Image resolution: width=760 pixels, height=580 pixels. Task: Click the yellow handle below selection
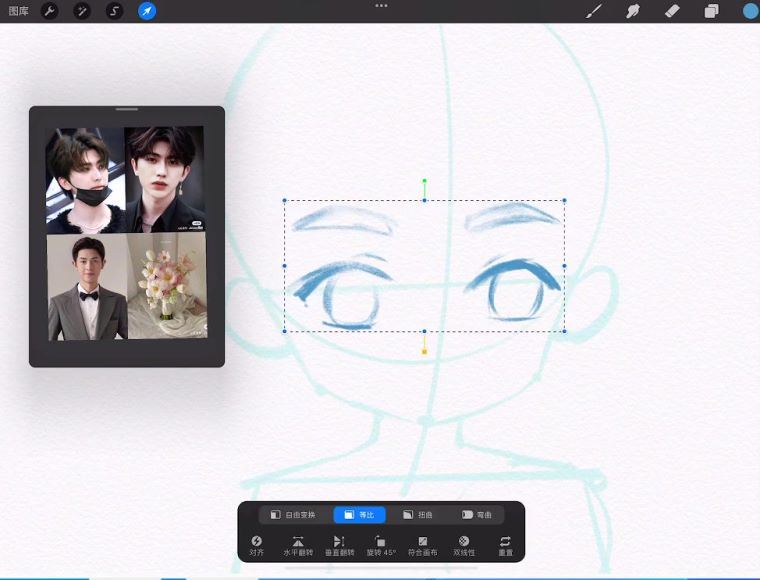pos(425,352)
